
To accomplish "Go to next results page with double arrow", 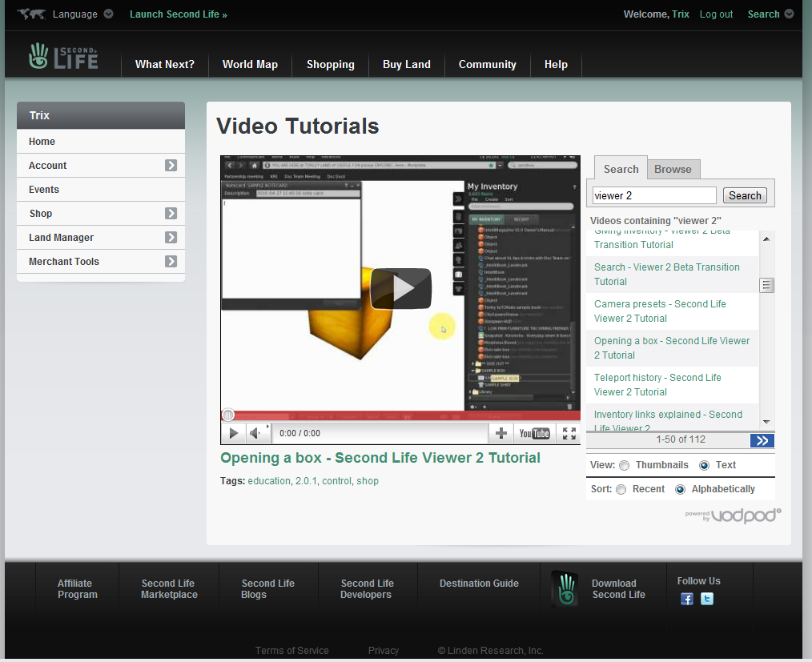I will (762, 440).
